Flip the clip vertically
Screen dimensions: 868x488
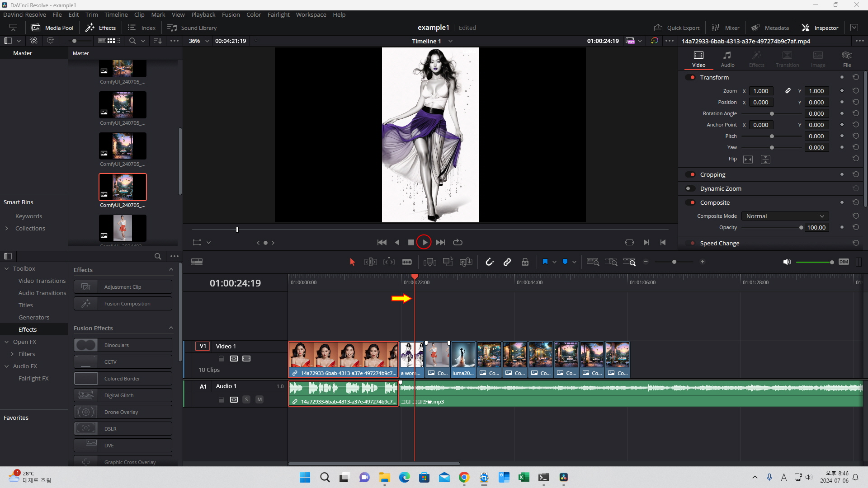pos(765,160)
